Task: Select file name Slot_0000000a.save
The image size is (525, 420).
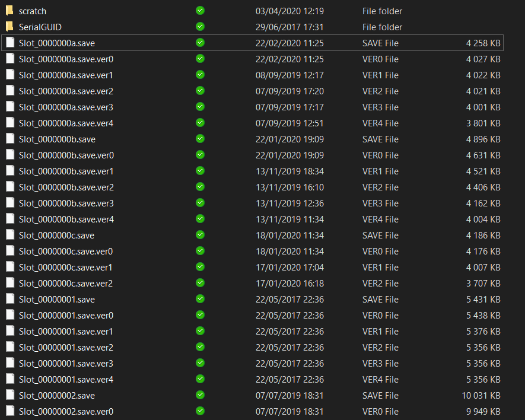Action: coord(57,43)
